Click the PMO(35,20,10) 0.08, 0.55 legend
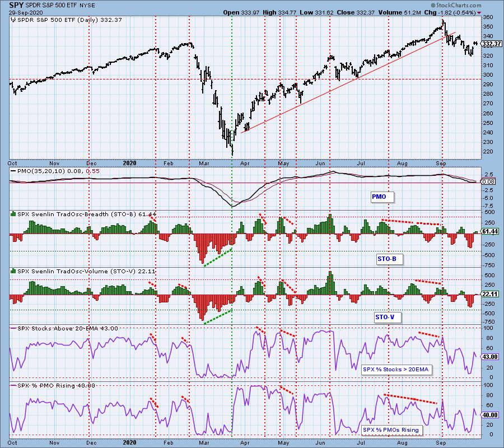Viewport: 504px width, 448px height. pos(58,171)
